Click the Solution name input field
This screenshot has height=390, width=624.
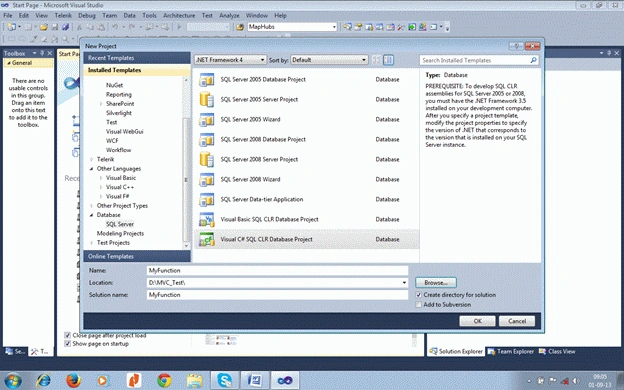[x=277, y=295]
